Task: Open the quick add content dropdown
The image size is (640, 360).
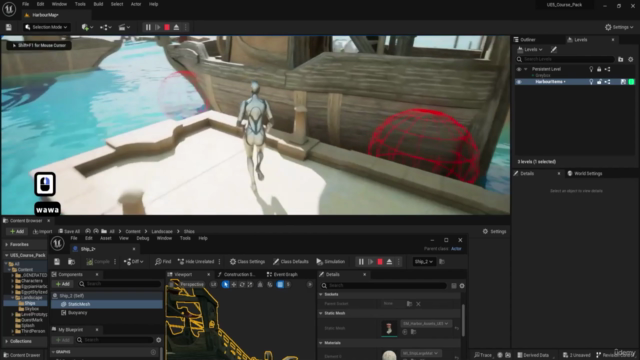Action: click(x=87, y=27)
